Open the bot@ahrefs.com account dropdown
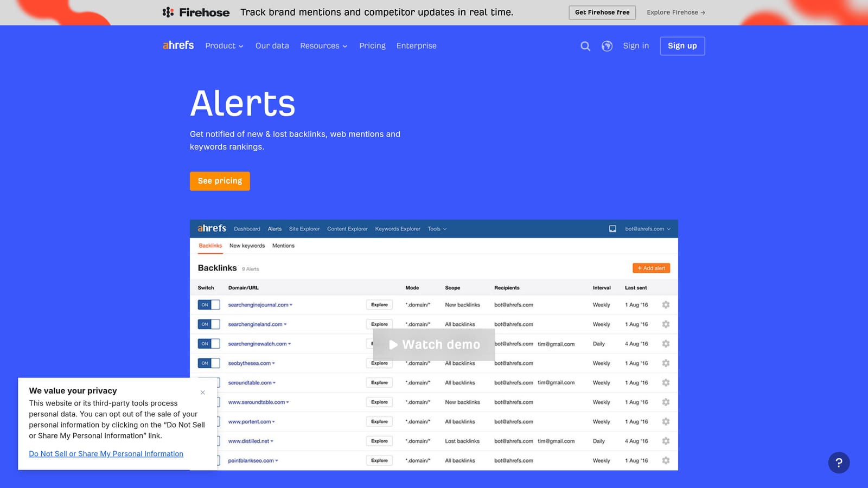868x488 pixels. click(648, 229)
